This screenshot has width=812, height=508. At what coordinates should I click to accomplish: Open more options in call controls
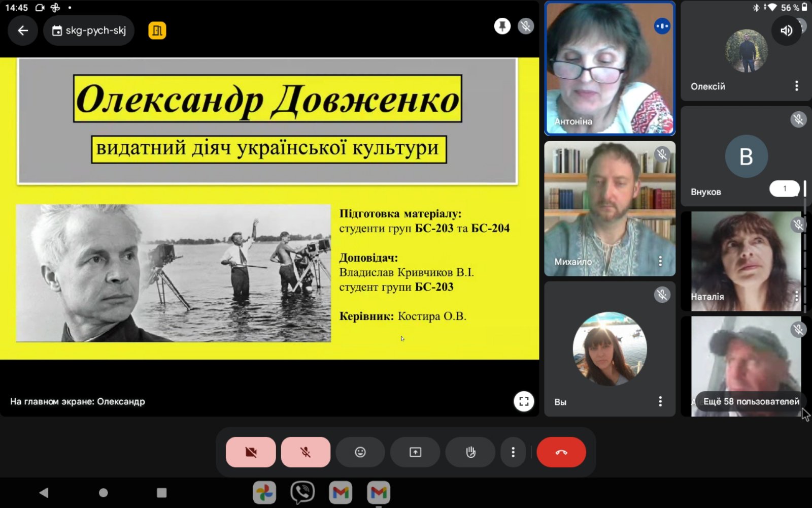(x=513, y=452)
